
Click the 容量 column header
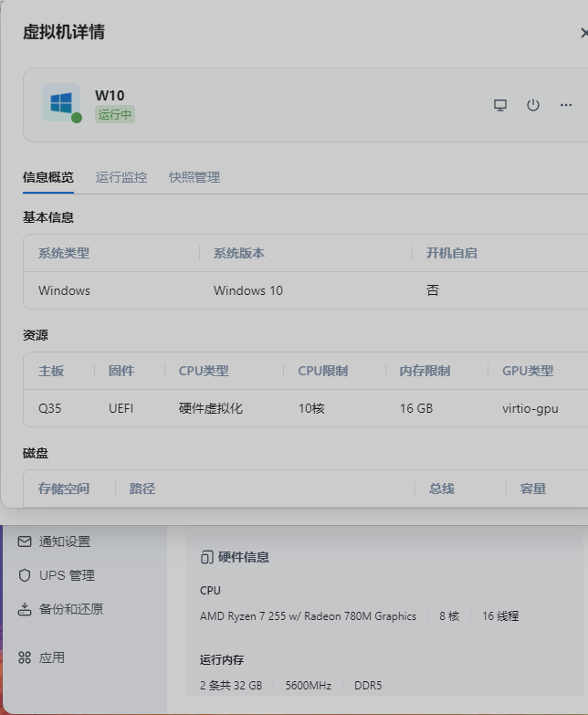tap(533, 489)
